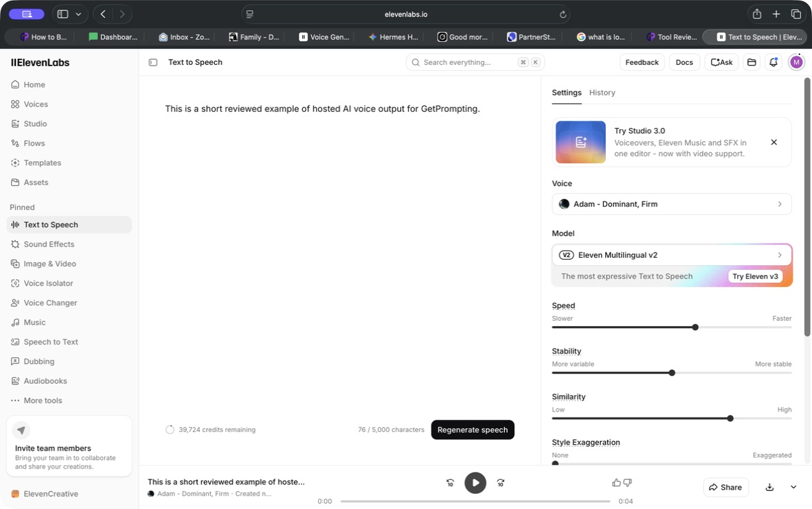Image resolution: width=812 pixels, height=509 pixels.
Task: Open sidebar options dropdown chevron
Action: (78, 14)
